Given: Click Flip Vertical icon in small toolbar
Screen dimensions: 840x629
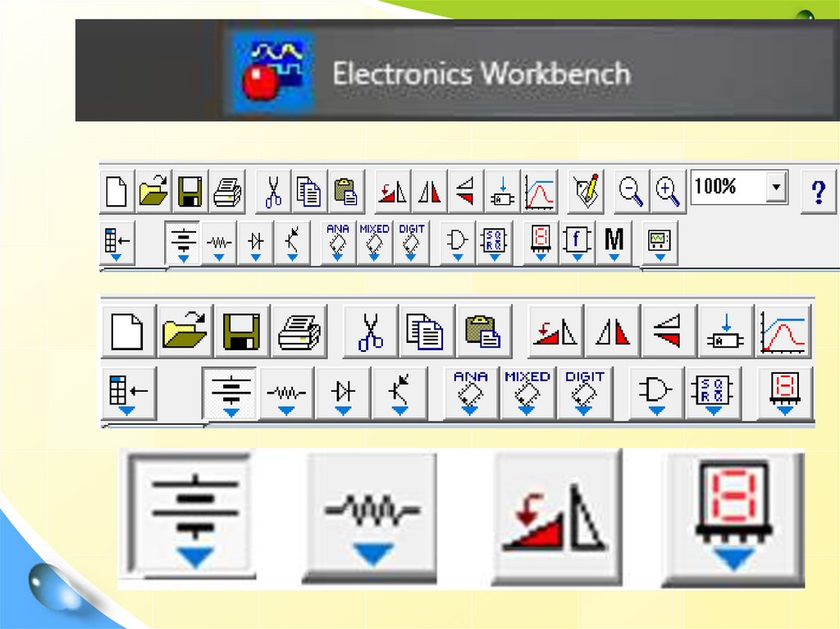Looking at the screenshot, I should pyautogui.click(x=466, y=191).
